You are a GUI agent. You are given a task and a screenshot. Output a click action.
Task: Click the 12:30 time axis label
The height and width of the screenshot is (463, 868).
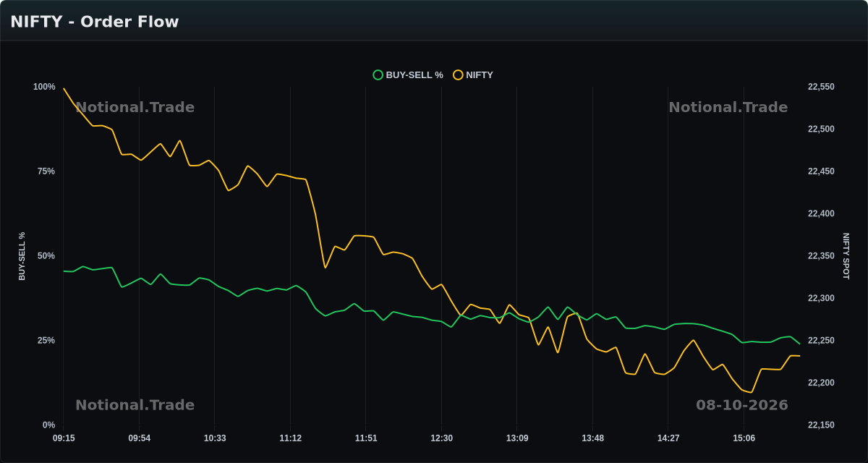441,438
